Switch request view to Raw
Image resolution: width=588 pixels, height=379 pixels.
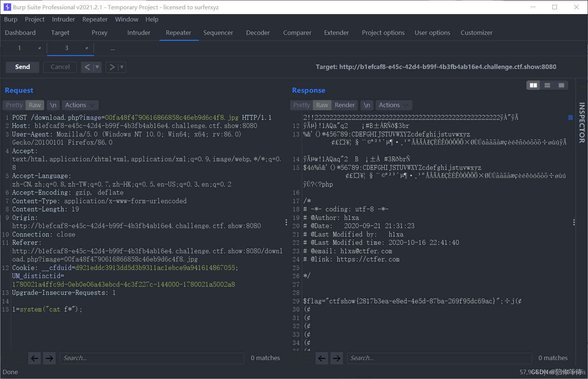(x=35, y=105)
